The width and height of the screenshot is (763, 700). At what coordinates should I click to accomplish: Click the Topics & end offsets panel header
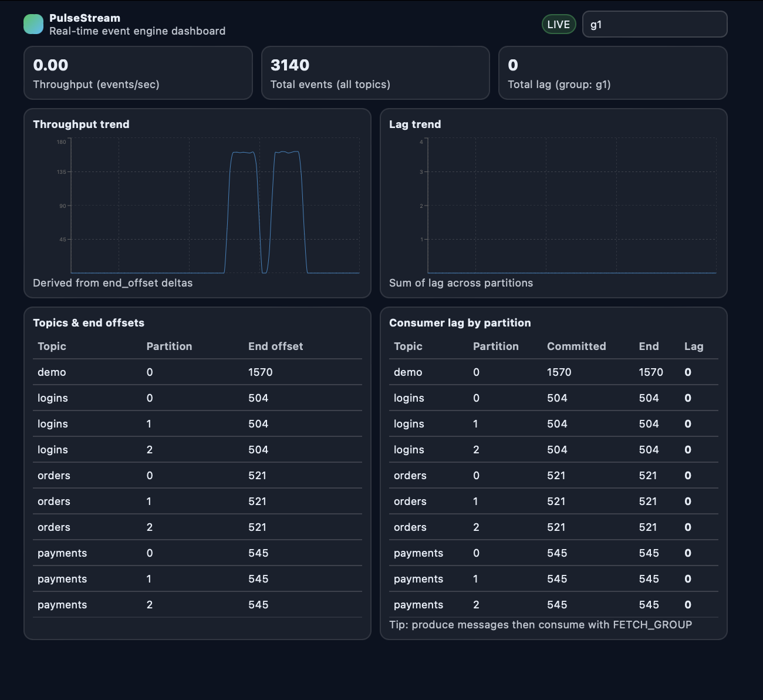pos(89,322)
